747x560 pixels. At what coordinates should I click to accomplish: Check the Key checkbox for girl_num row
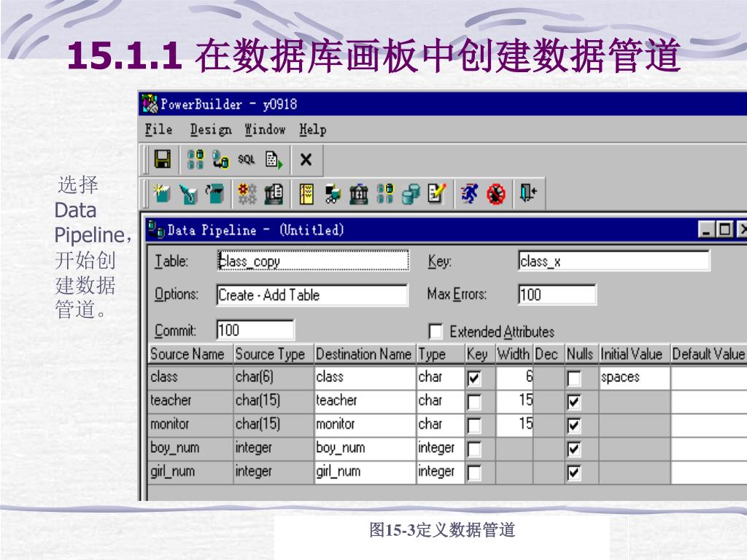coord(474,472)
